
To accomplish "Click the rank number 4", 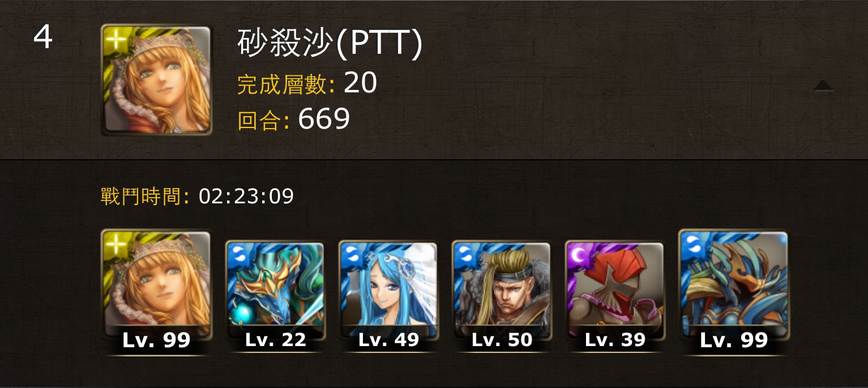I will (x=43, y=38).
